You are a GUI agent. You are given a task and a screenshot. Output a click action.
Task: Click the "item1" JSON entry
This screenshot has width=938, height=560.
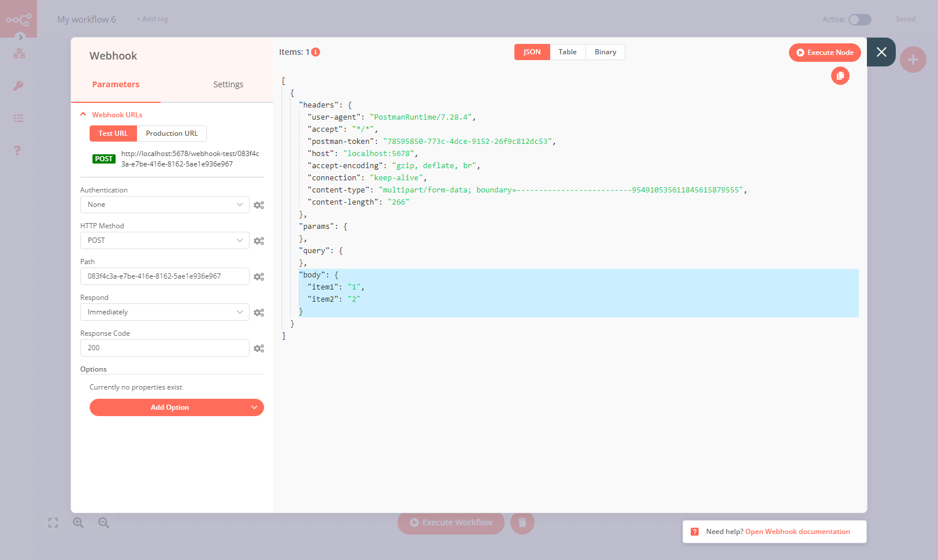336,287
